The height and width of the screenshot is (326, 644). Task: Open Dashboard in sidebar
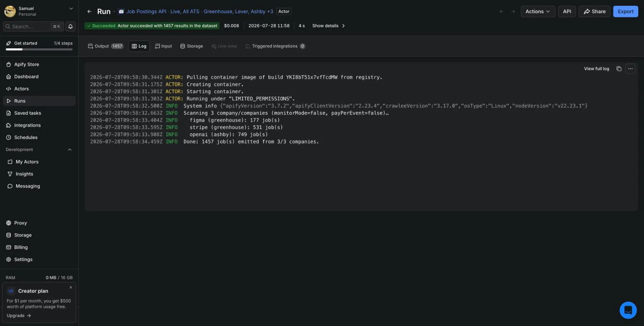click(39, 76)
